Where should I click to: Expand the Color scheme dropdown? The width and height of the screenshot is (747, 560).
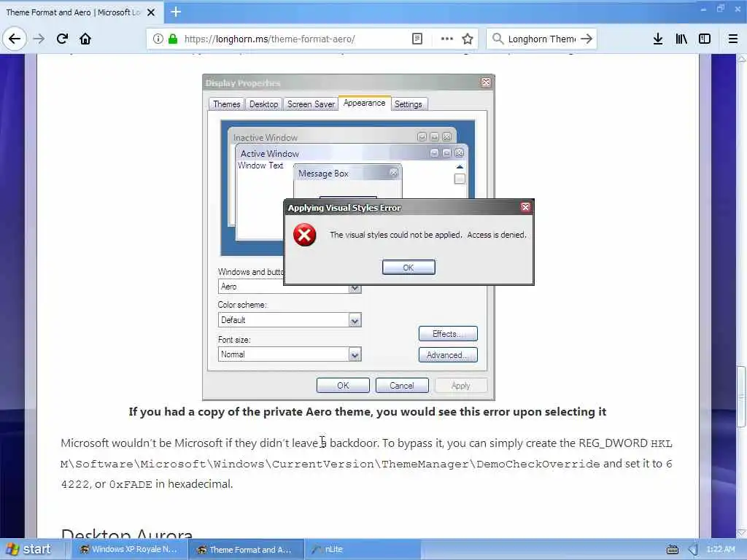coord(355,321)
